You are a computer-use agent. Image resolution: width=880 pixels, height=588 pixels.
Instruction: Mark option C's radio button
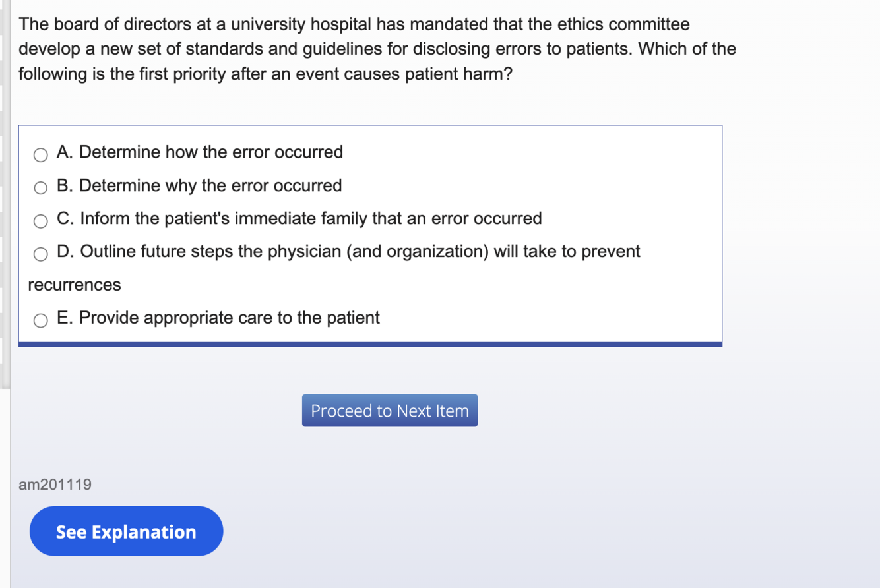[x=41, y=221]
